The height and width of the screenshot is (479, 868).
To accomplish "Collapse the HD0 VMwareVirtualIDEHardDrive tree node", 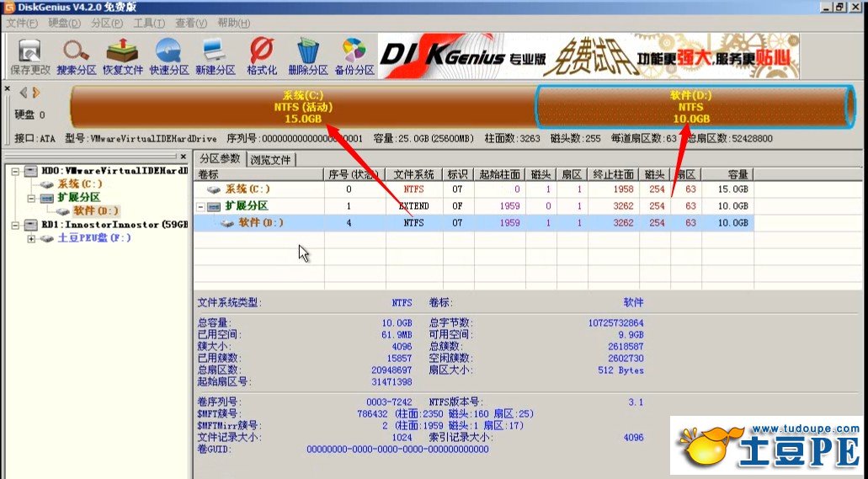I will point(15,171).
